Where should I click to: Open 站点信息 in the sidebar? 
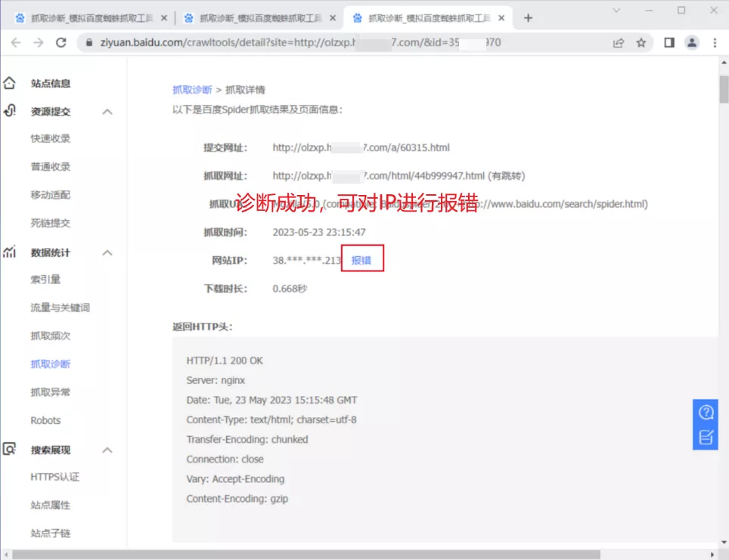click(x=50, y=83)
